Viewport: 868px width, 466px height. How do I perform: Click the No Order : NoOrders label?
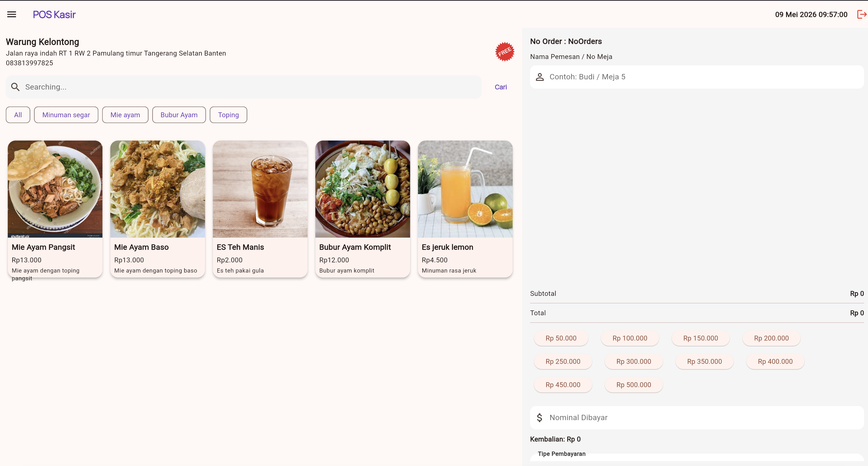click(566, 41)
